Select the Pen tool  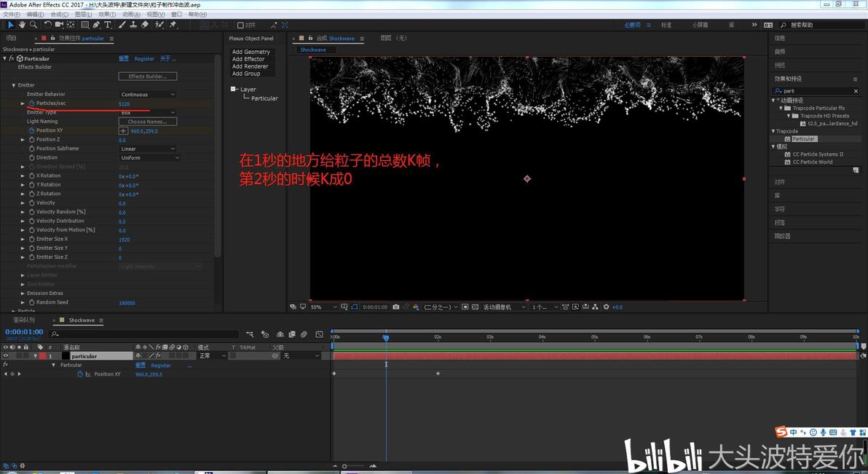coord(96,25)
